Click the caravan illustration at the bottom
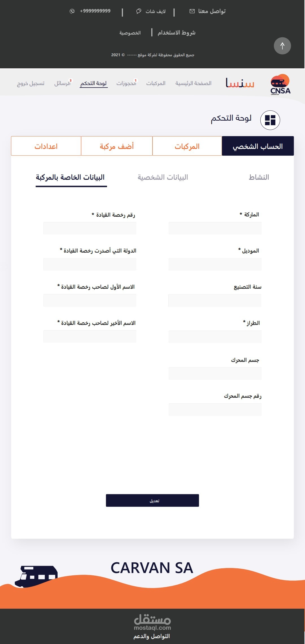Viewport: 305px width, 644px height. (36, 576)
